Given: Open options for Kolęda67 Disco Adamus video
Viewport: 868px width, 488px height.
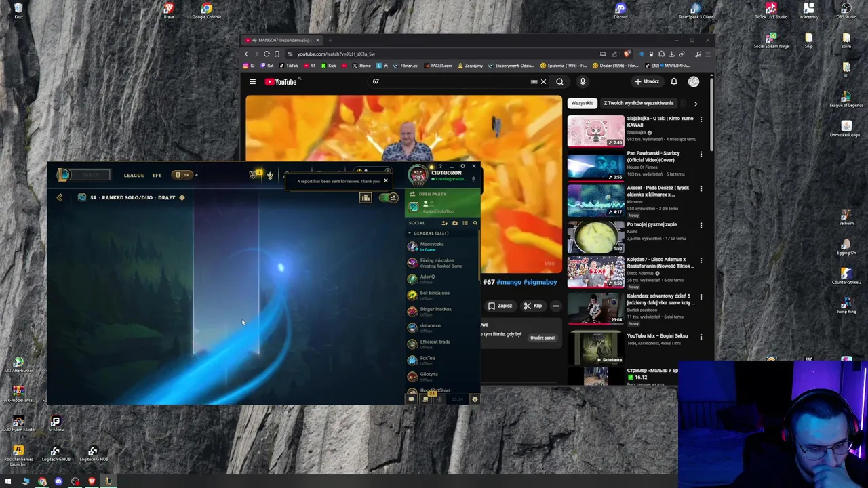Looking at the screenshot, I should (701, 260).
